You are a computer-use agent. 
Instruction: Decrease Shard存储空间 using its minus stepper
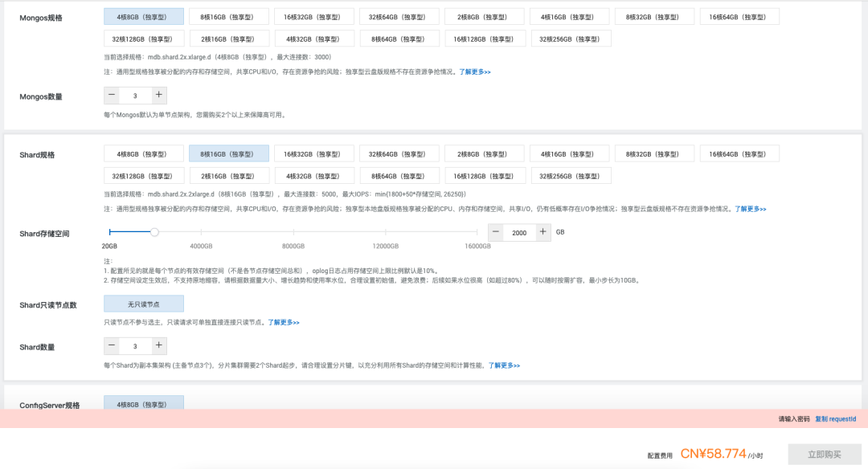coord(496,232)
